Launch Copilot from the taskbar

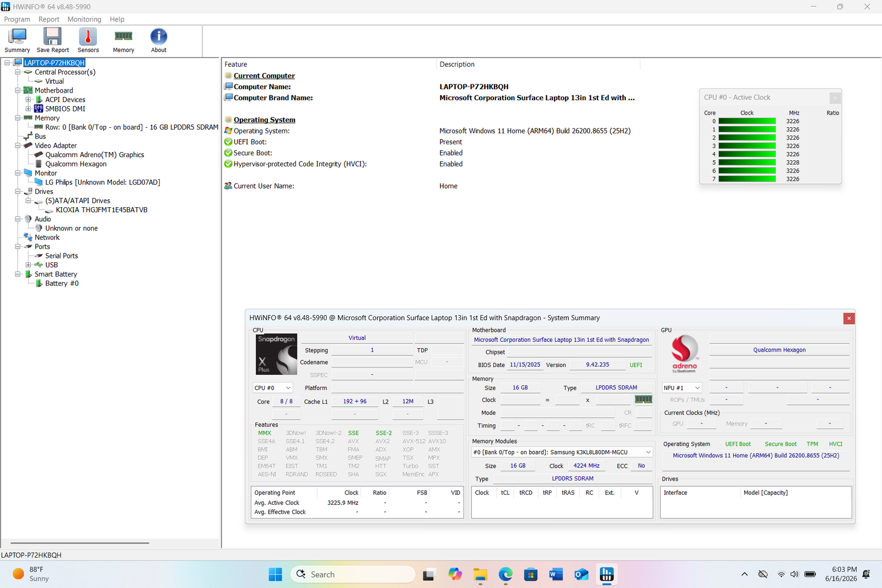click(x=455, y=574)
